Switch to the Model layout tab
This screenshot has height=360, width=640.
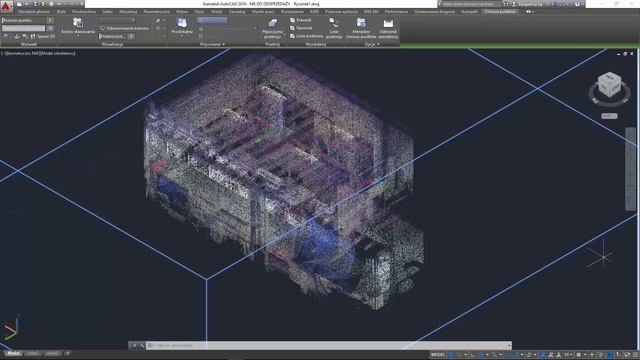[13, 353]
